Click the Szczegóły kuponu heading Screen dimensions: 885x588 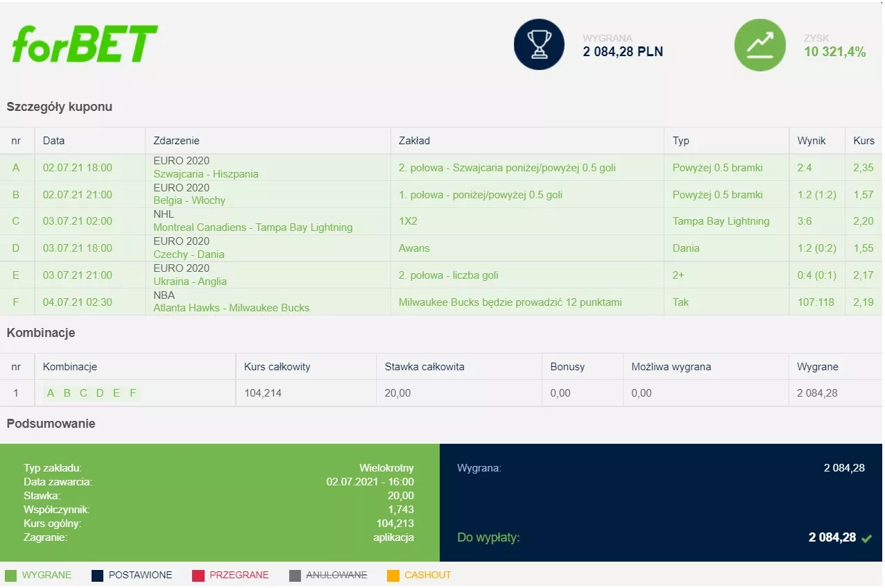click(60, 107)
